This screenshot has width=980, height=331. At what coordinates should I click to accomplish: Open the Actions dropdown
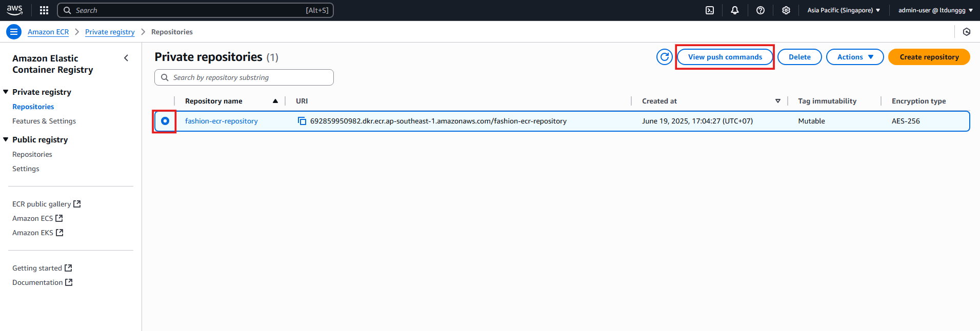pyautogui.click(x=855, y=57)
